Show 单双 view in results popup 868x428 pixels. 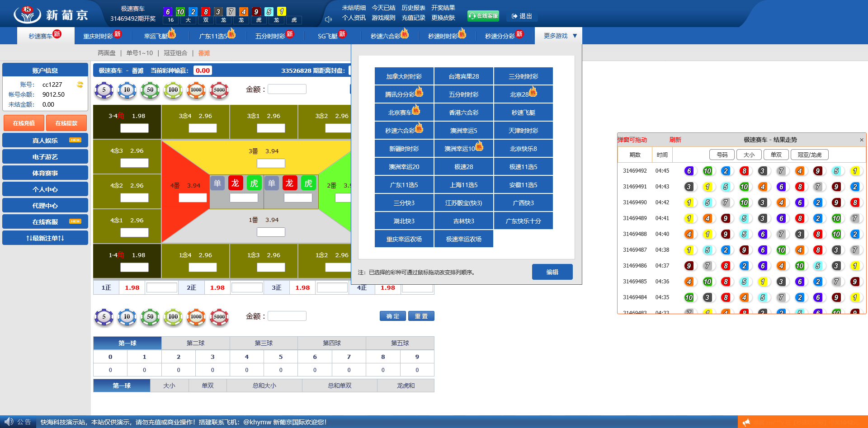[x=776, y=155]
